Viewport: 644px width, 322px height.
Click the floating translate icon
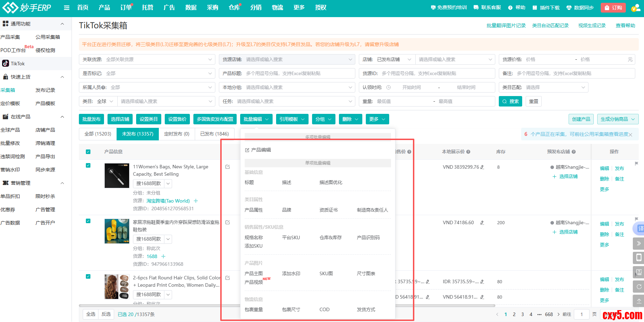[640, 228]
